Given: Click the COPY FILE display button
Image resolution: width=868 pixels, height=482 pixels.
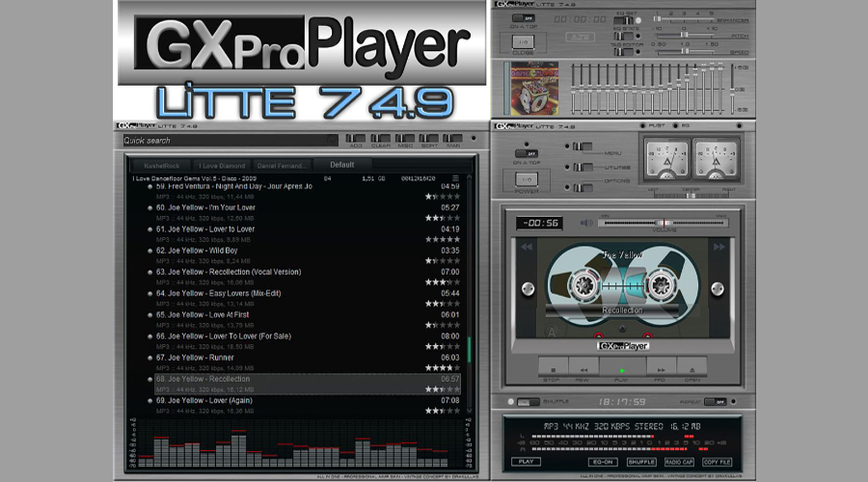Looking at the screenshot, I should tap(717, 462).
